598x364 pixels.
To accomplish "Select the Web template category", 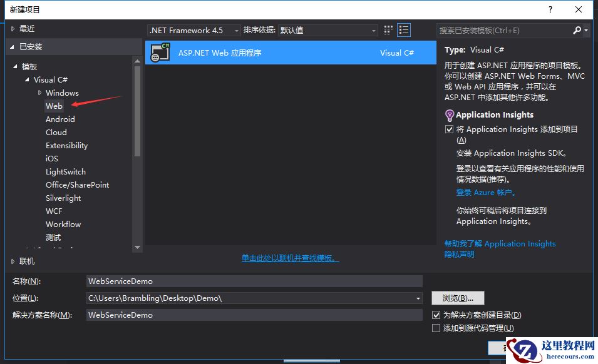I will 54,106.
